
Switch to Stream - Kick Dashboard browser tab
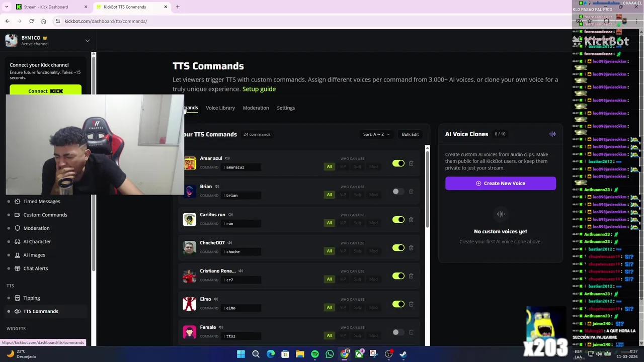tap(50, 7)
